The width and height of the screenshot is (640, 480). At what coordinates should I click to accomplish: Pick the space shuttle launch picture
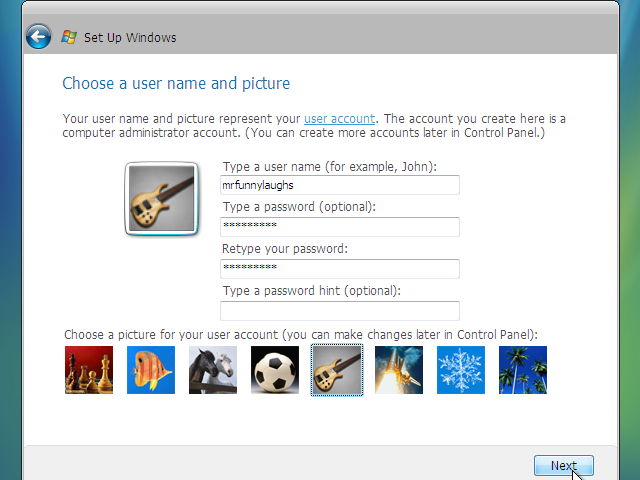coord(399,370)
